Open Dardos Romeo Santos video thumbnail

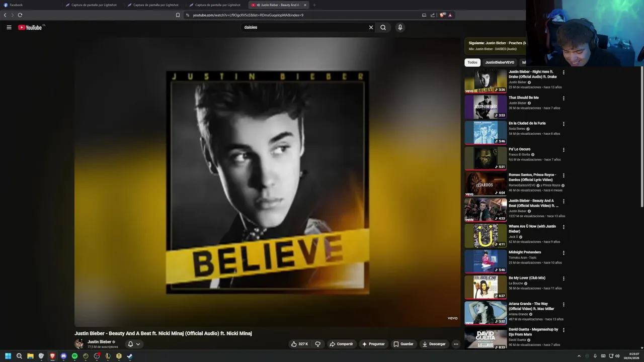point(486,184)
